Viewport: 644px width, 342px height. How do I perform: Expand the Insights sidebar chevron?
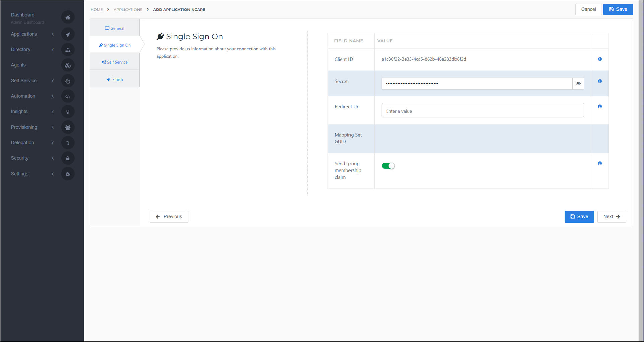point(53,111)
